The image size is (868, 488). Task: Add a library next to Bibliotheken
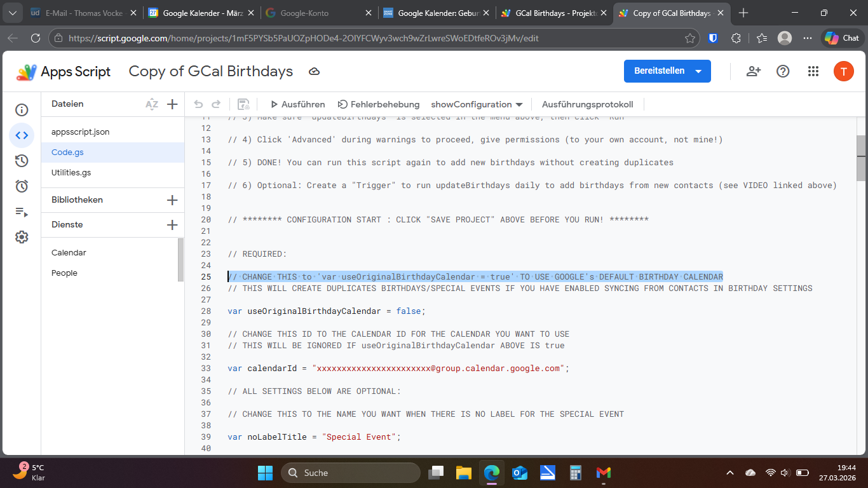(172, 200)
